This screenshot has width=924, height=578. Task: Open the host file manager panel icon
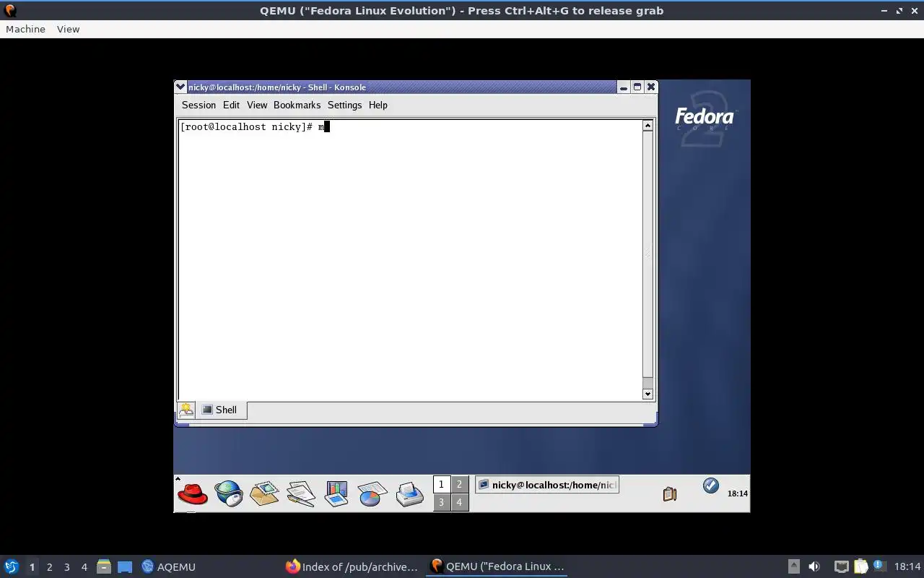tap(103, 566)
